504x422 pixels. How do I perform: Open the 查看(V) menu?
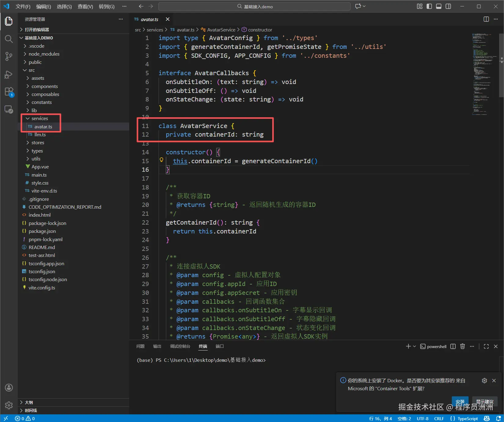point(85,6)
